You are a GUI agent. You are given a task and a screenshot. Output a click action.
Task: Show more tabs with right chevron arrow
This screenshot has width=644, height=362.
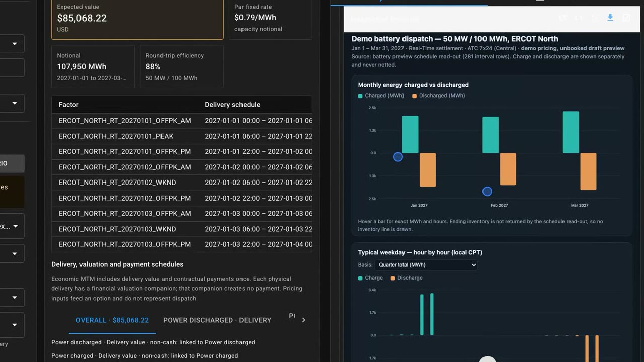[303, 320]
